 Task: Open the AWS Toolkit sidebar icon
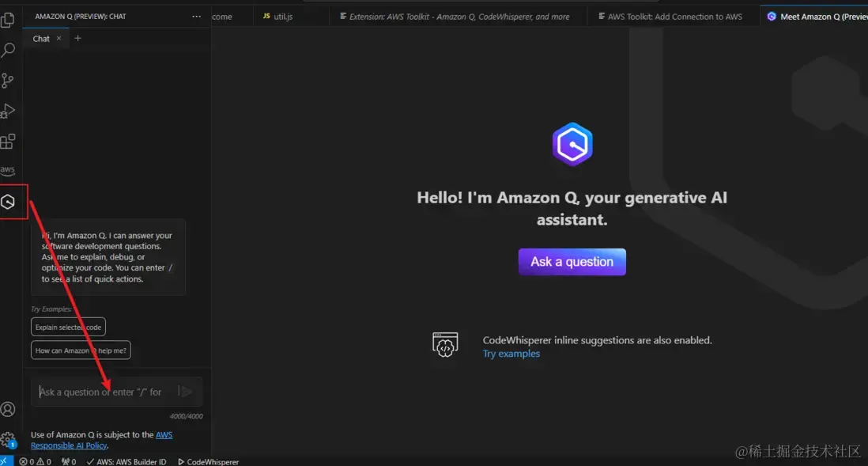[x=8, y=169]
